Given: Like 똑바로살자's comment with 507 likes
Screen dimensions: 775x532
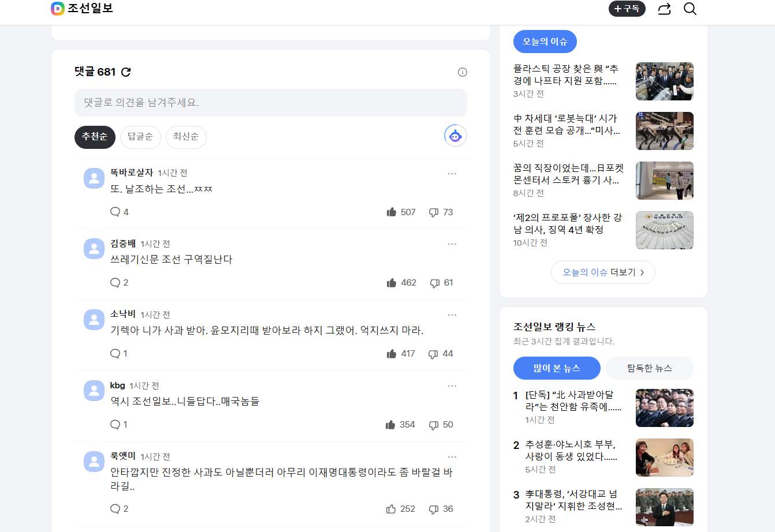Looking at the screenshot, I should click(401, 212).
